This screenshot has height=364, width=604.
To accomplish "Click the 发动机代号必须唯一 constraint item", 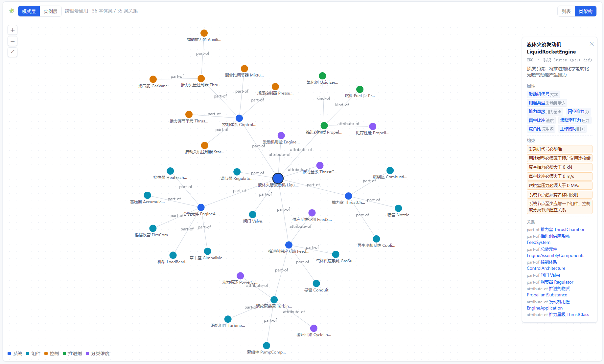I will click(559, 149).
